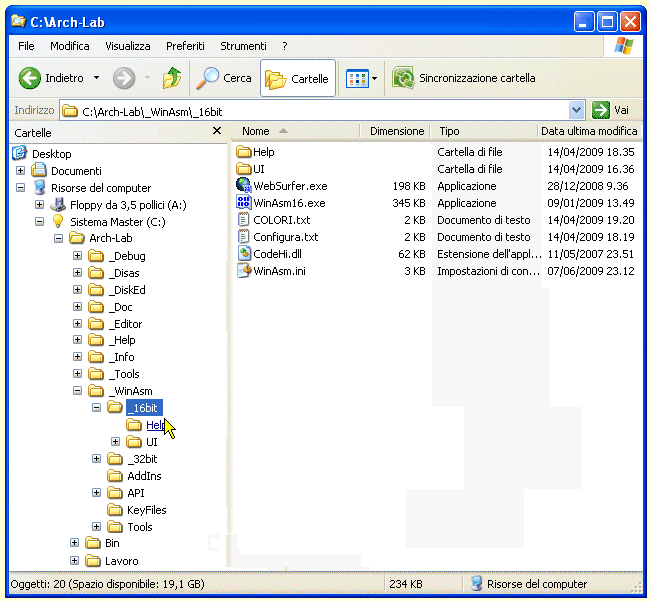Image resolution: width=649 pixels, height=602 pixels.
Task: Sort by the Nome column header
Action: point(296,131)
